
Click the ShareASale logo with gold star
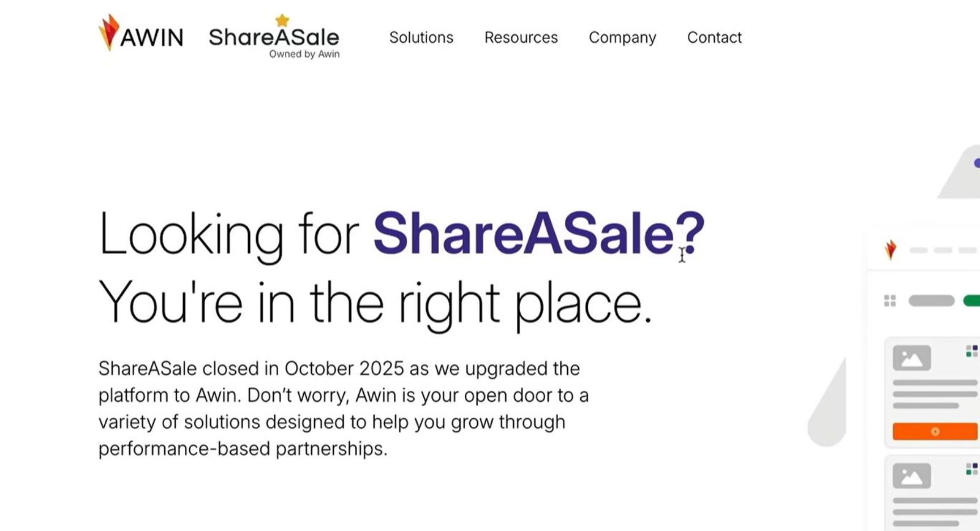point(274,36)
